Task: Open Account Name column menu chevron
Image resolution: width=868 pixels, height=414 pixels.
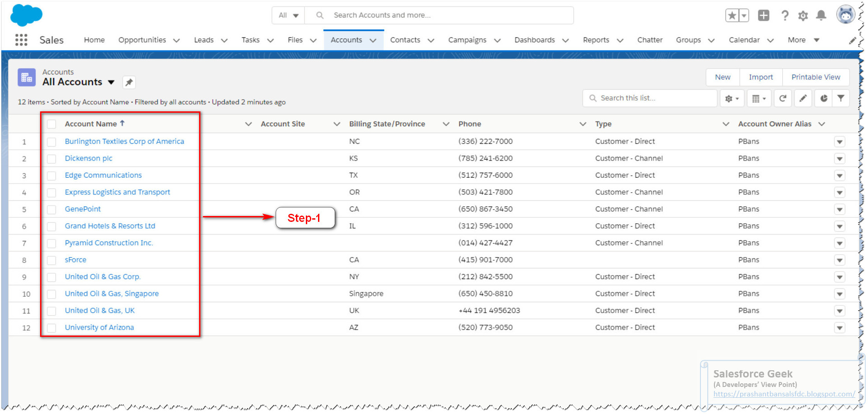Action: tap(248, 124)
